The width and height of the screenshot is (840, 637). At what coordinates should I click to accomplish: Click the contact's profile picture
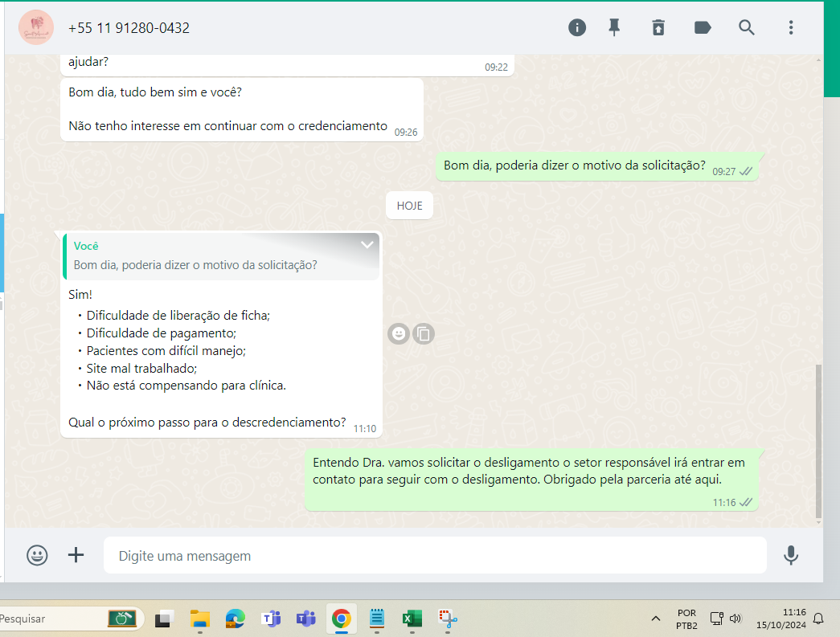[x=36, y=28]
